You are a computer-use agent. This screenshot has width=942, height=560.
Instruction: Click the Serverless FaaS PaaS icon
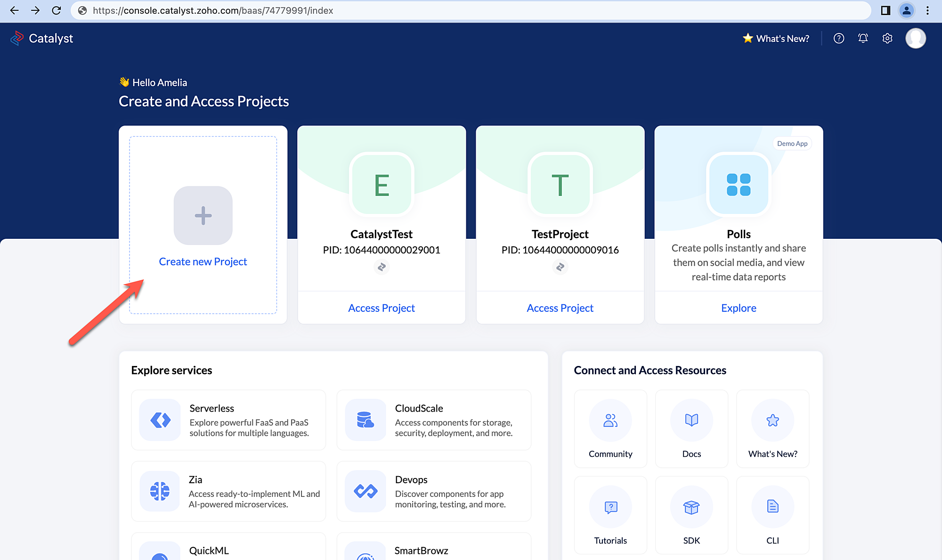160,419
